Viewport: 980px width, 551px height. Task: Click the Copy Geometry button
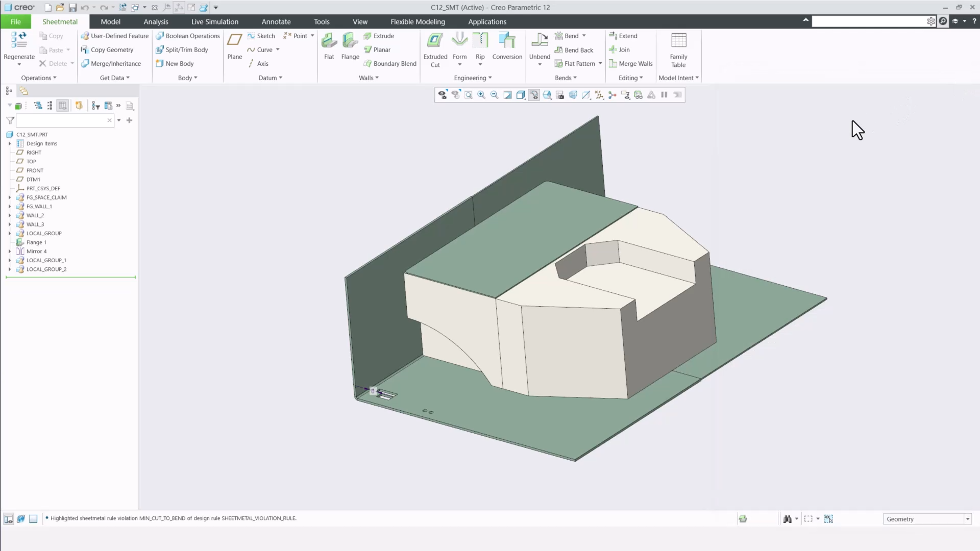(107, 50)
